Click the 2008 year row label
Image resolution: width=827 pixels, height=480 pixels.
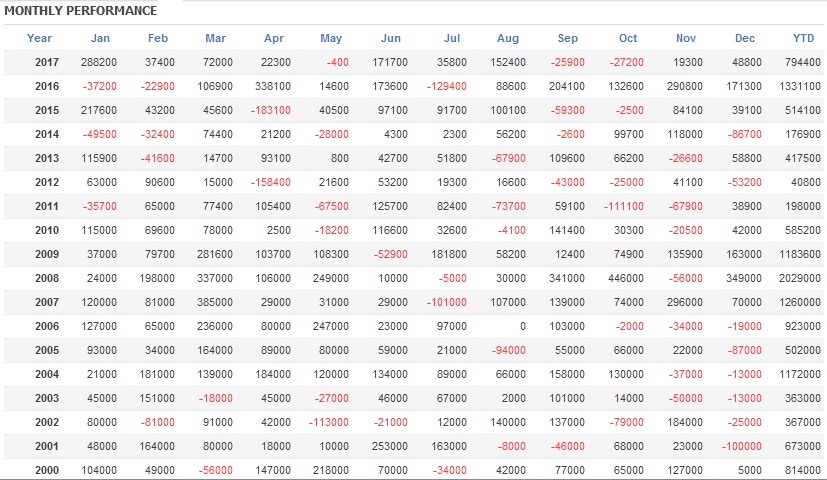coord(46,278)
